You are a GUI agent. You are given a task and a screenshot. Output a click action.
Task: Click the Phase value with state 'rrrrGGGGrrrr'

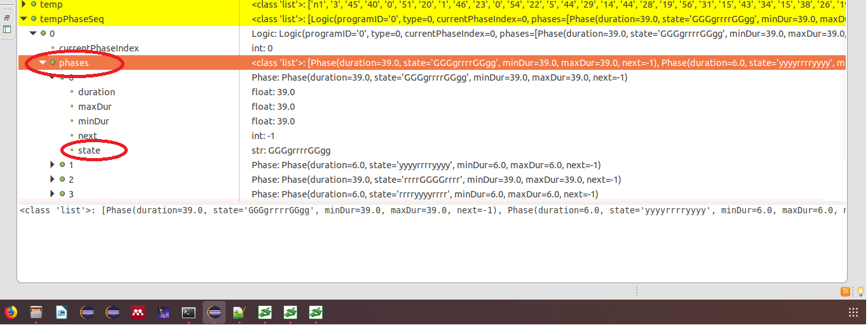click(x=437, y=180)
